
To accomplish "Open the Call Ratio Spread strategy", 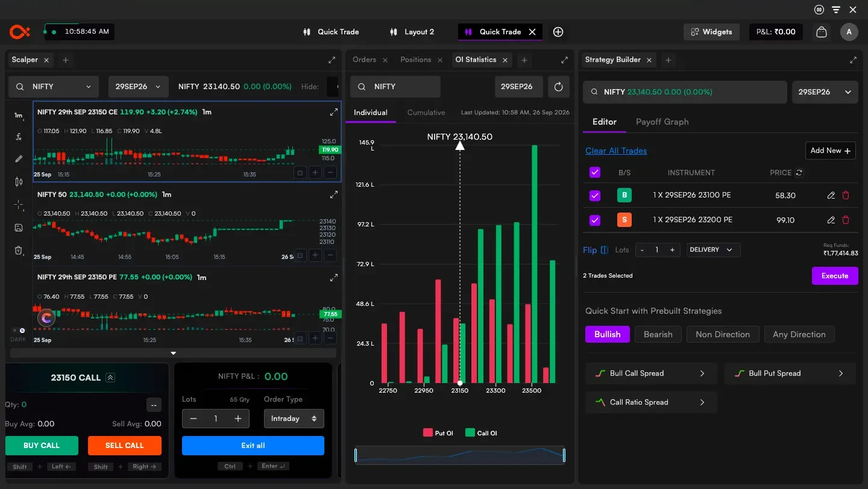I will [x=651, y=402].
